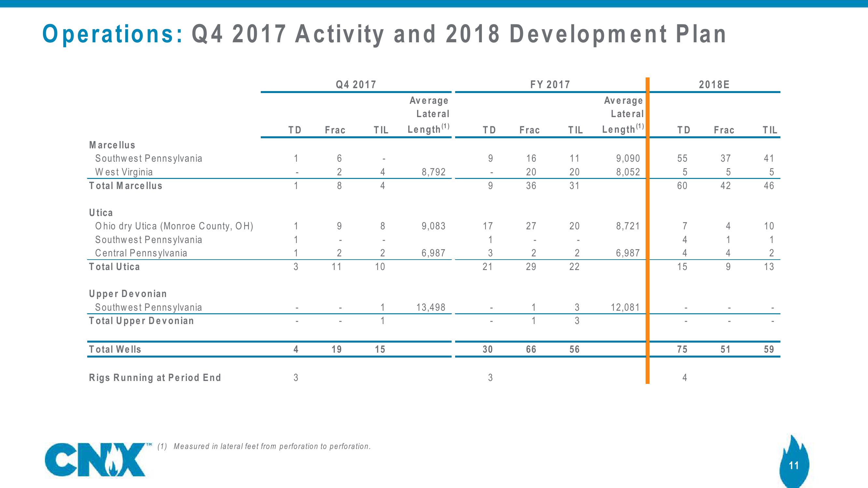This screenshot has height=488, width=868.
Task: Click the value '13,498' in Upper Devonian row
Action: [x=431, y=307]
